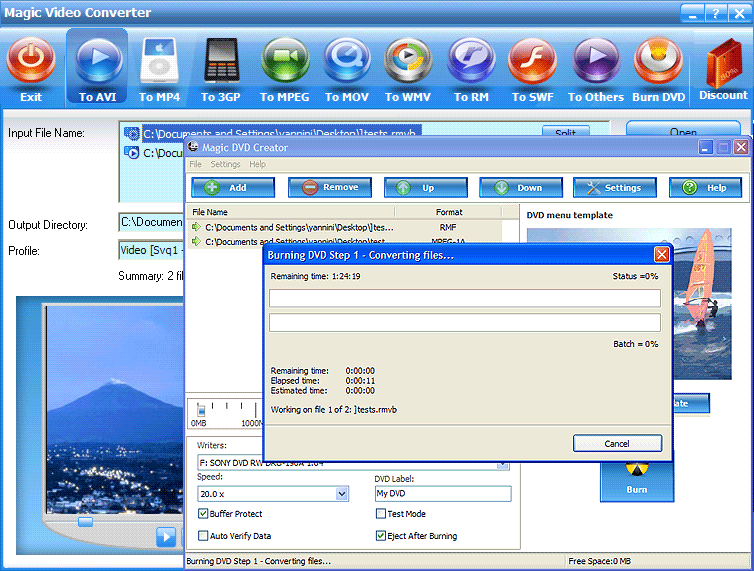The height and width of the screenshot is (571, 754).
Task: Open the Settings menu in DVD Creator
Action: click(x=225, y=164)
